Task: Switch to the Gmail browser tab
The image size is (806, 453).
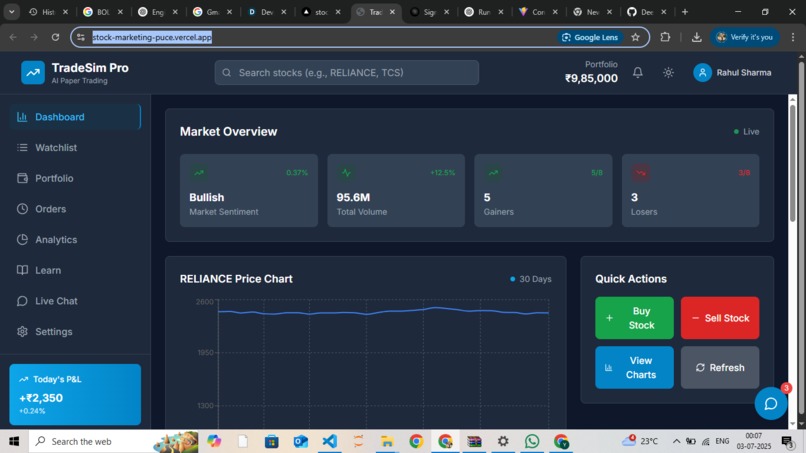Action: 212,12
